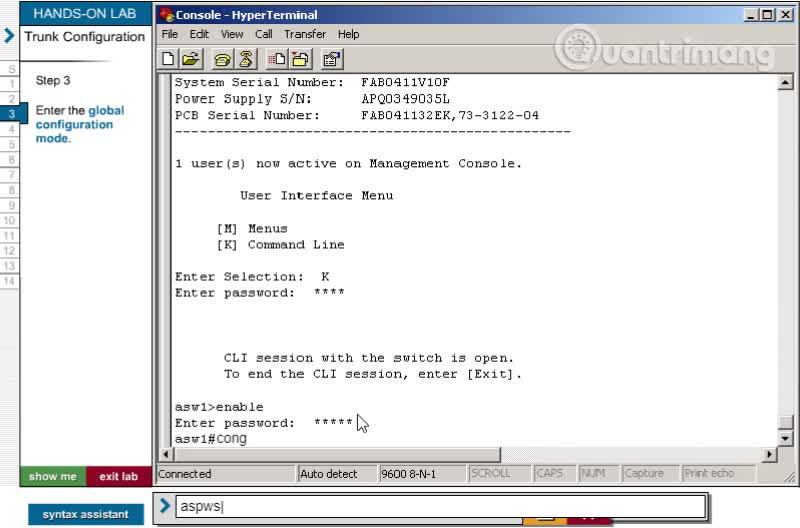Click the CAPS status indicator
800x528 pixels.
(555, 474)
